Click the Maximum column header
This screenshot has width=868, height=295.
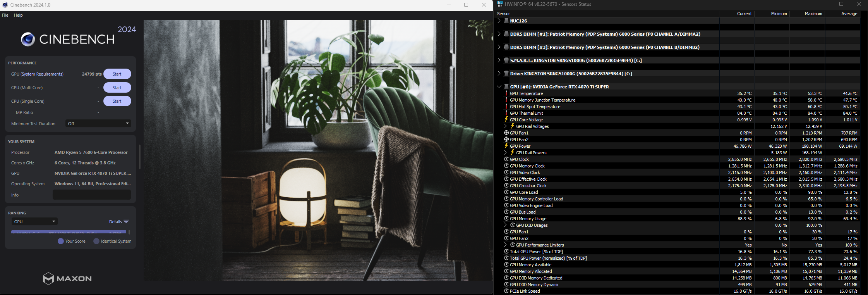click(x=807, y=14)
